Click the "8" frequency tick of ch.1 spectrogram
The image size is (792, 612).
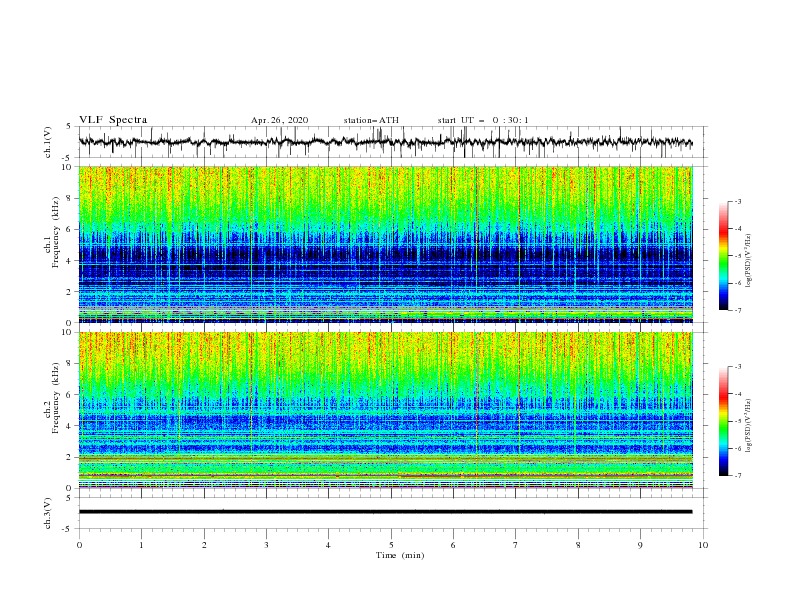click(x=70, y=198)
